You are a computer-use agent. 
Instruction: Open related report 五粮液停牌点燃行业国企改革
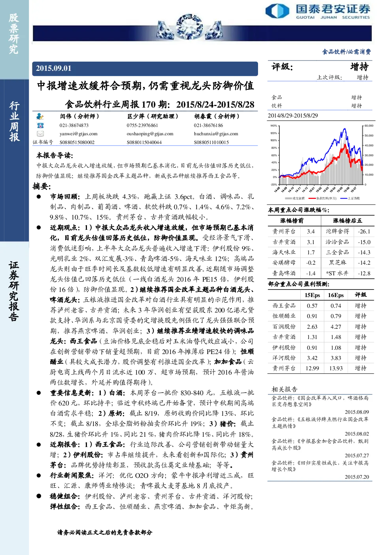(320, 423)
